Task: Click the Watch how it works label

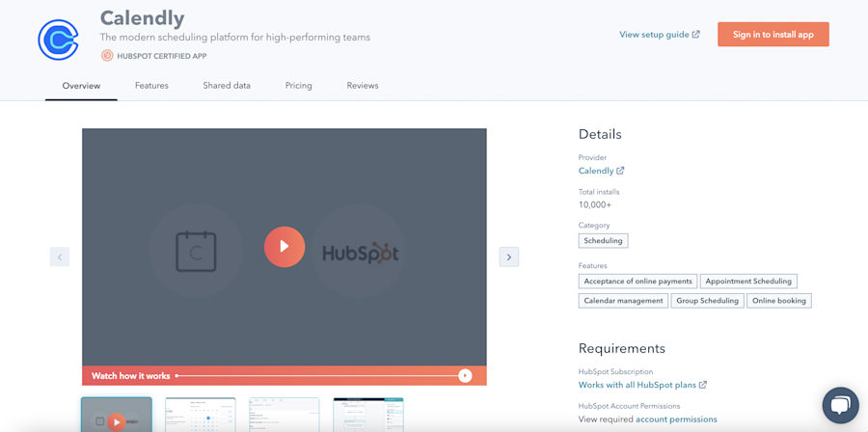Action: tap(130, 375)
